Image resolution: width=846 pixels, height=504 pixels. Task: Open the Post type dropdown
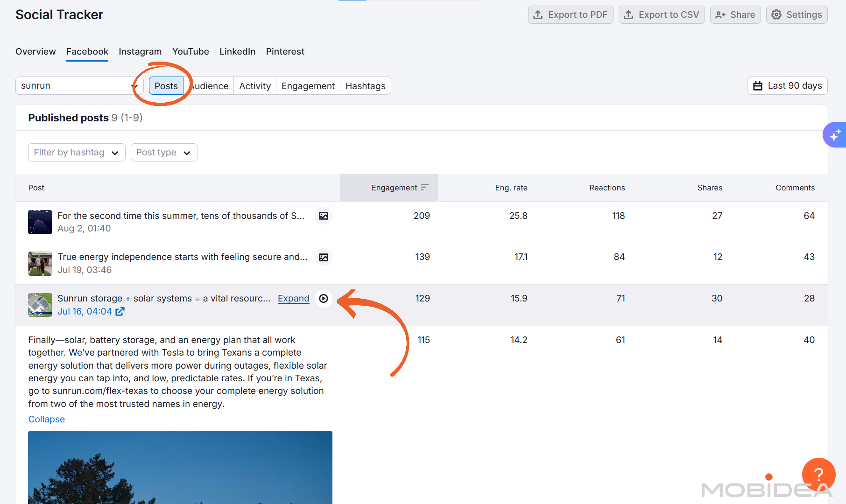pyautogui.click(x=163, y=152)
